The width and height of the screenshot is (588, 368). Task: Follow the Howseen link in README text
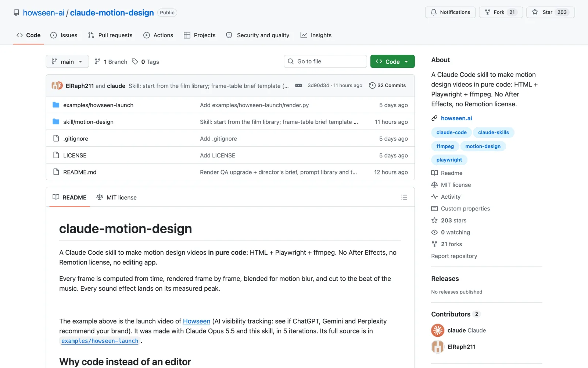click(x=197, y=321)
